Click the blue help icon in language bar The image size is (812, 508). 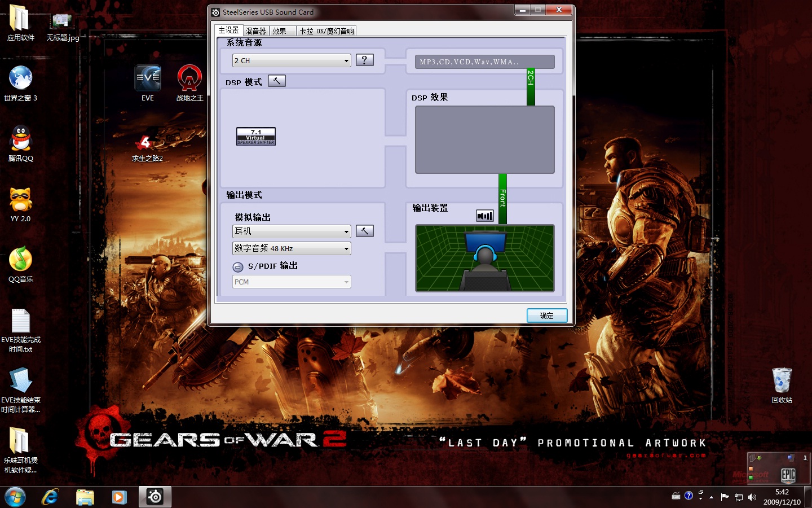click(x=689, y=496)
